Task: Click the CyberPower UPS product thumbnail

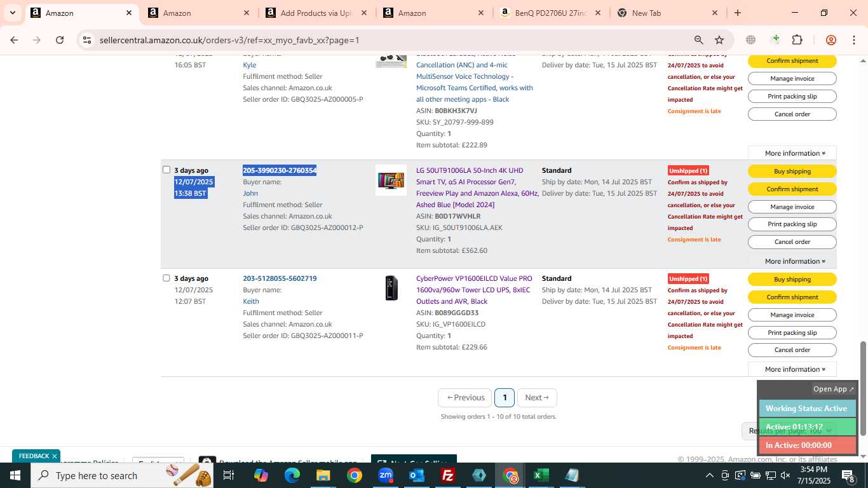Action: 391,288
